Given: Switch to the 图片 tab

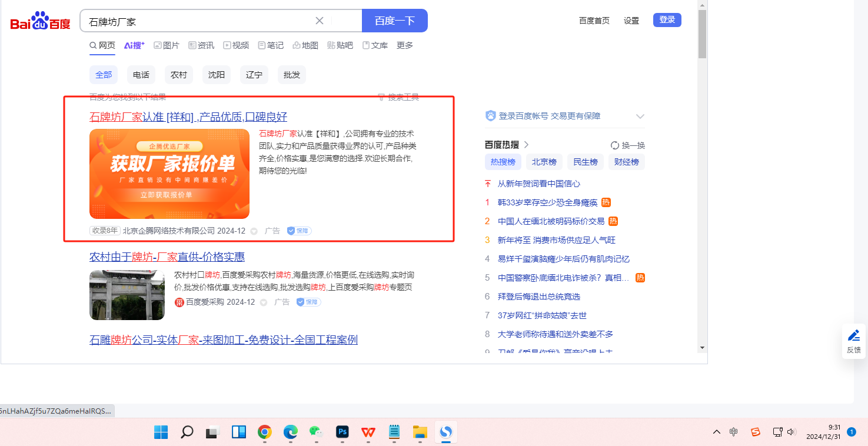Looking at the screenshot, I should pos(167,45).
